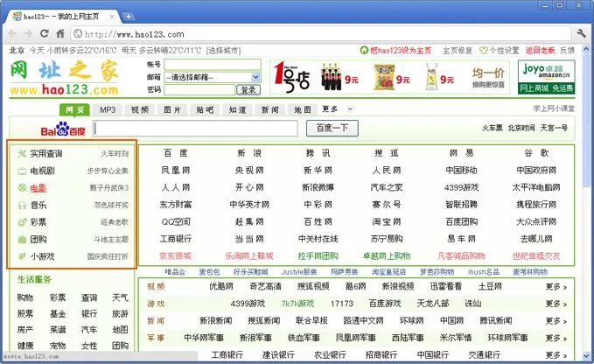
Task: Select the 新闻 search tab
Action: [x=270, y=110]
